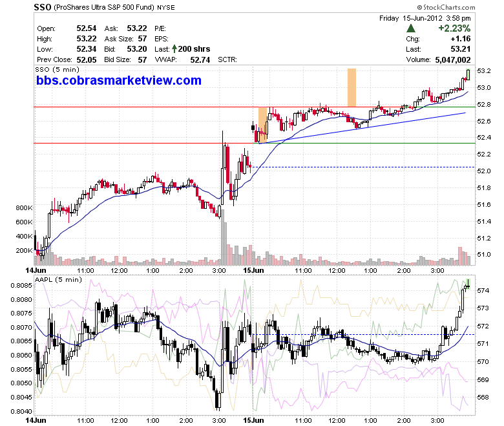Screen dimensions: 504x426
Task: Click the green up-triangle change indicator
Action: [410, 28]
